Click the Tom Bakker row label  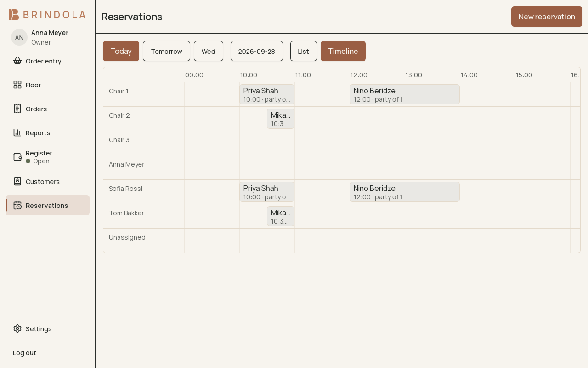pos(126,213)
